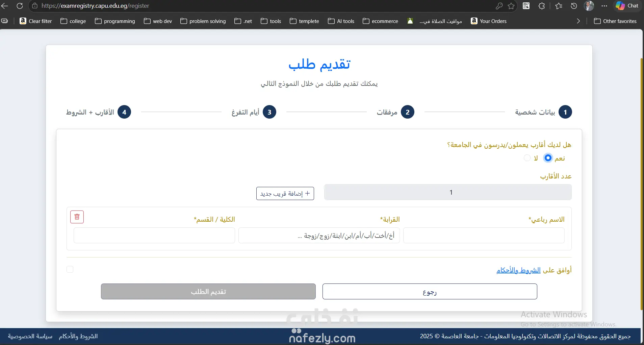This screenshot has width=644, height=345.
Task: Open the QR code icon in the toolbar
Action: 526,6
